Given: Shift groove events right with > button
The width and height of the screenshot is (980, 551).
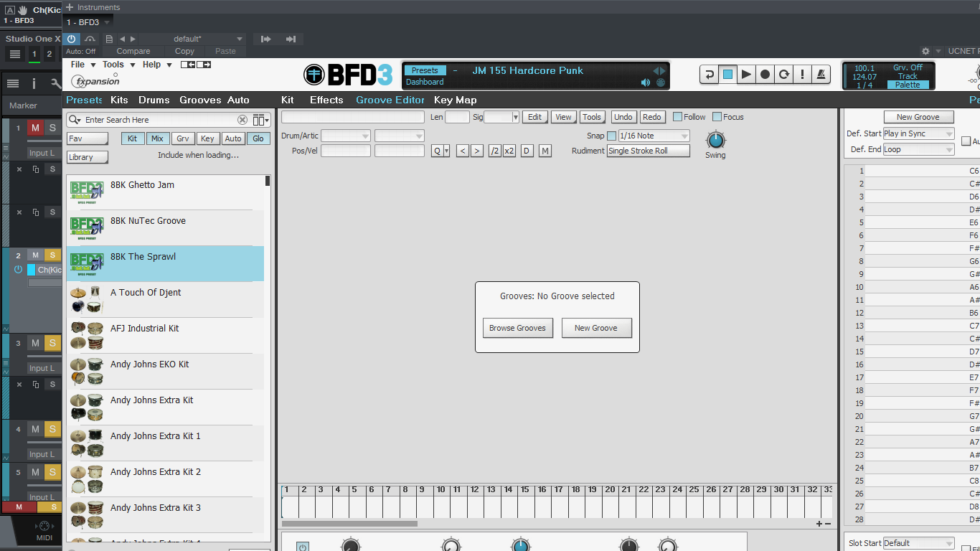Looking at the screenshot, I should coord(477,151).
